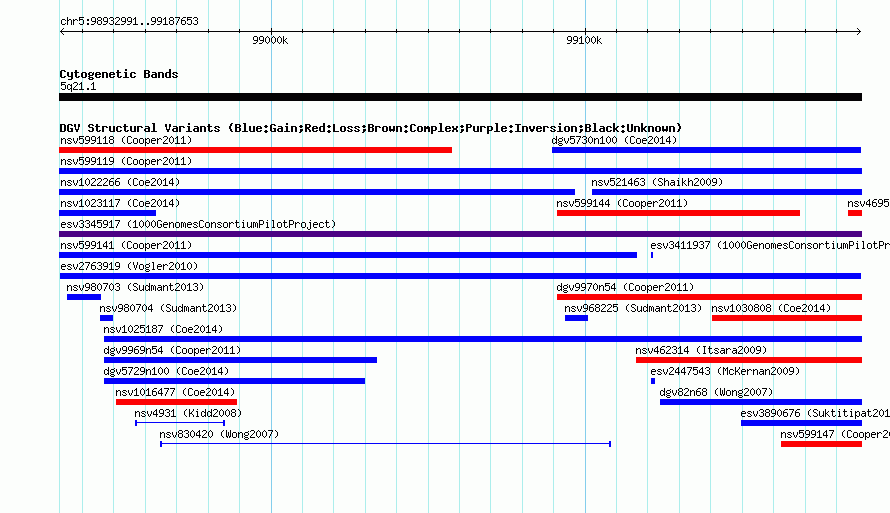Click the esv2447543 (McKernan2009) label
Image resolution: width=890 pixels, height=513 pixels.
coord(725,371)
